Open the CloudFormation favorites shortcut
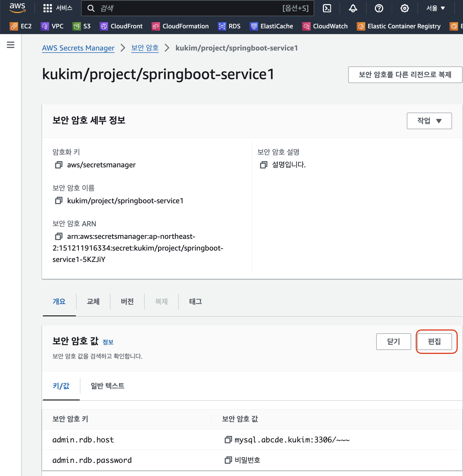Image resolution: width=463 pixels, height=476 pixels. [x=180, y=26]
